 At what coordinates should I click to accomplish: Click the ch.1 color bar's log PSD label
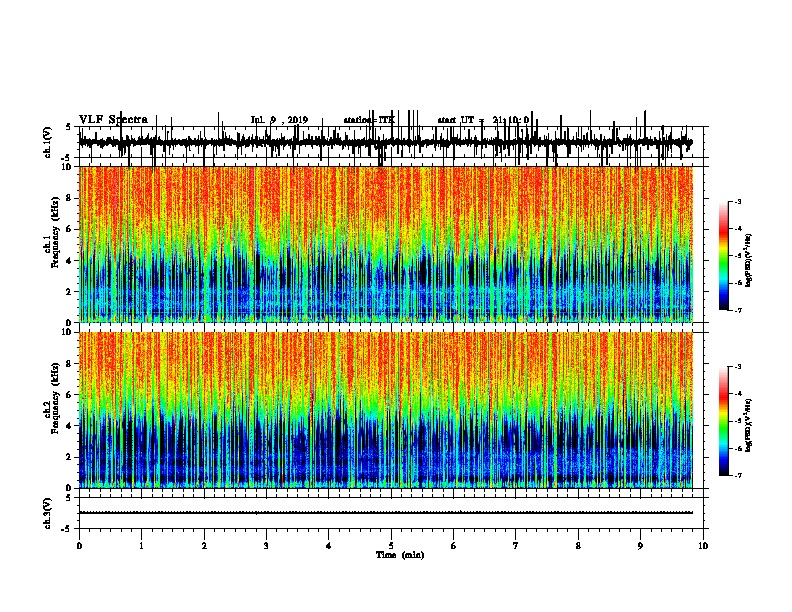coord(748,260)
